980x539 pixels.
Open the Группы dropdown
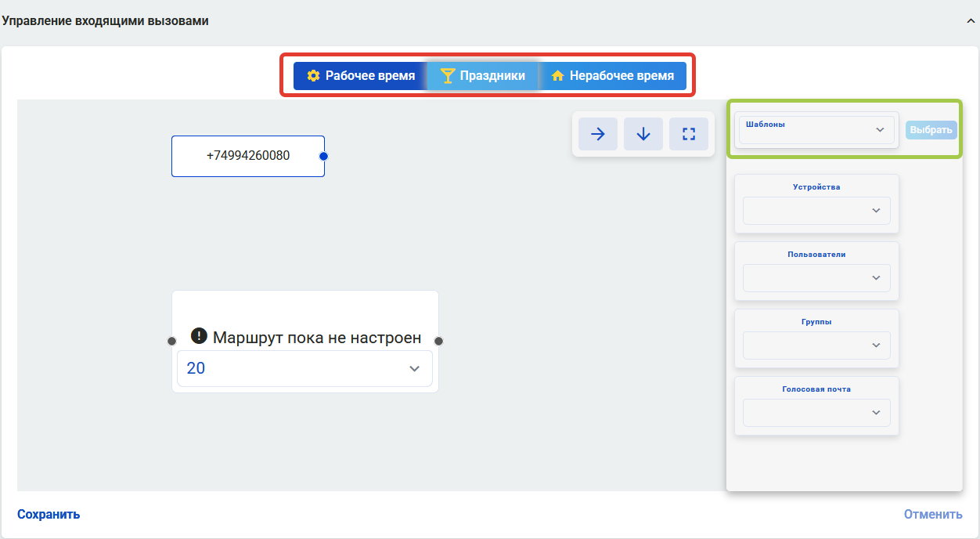coord(816,345)
